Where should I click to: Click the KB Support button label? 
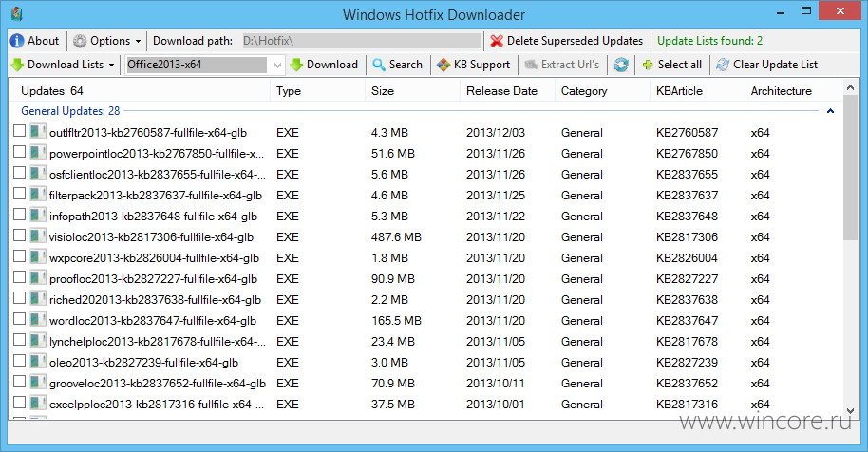pyautogui.click(x=481, y=65)
